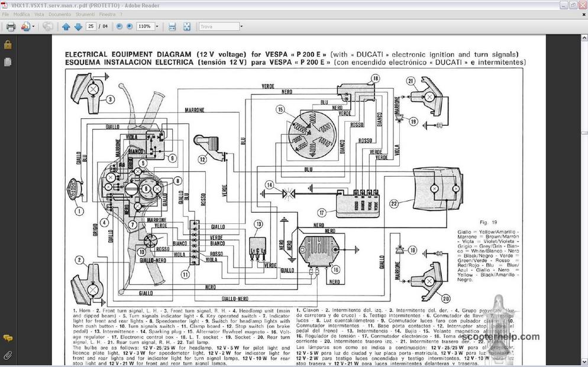Image resolution: width=588 pixels, height=367 pixels.
Task: Click the page number field
Action: (x=91, y=27)
